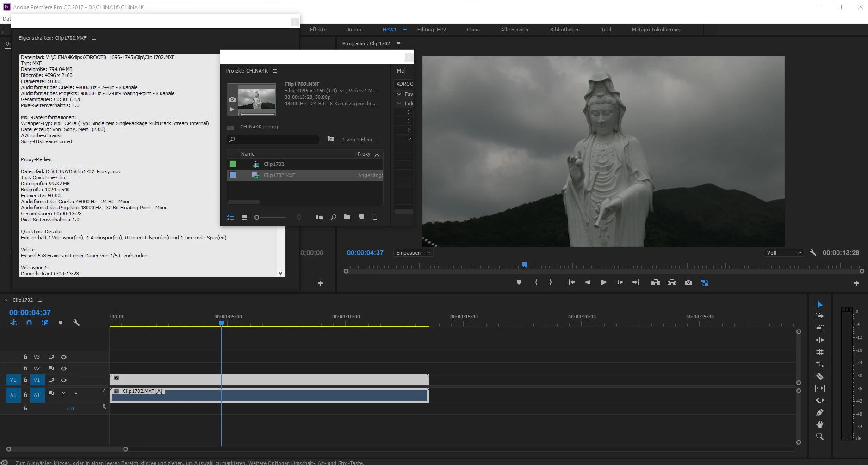Open Find in the Project panel toolbar

333,217
